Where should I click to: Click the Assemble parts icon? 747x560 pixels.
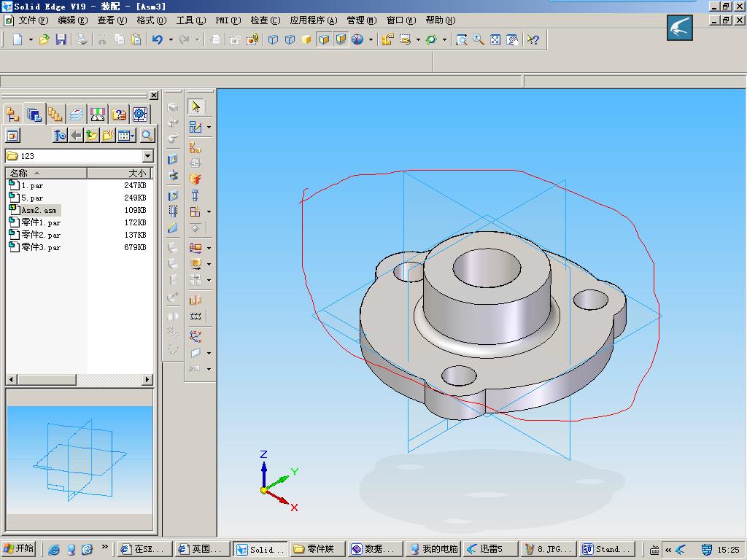coord(196,147)
